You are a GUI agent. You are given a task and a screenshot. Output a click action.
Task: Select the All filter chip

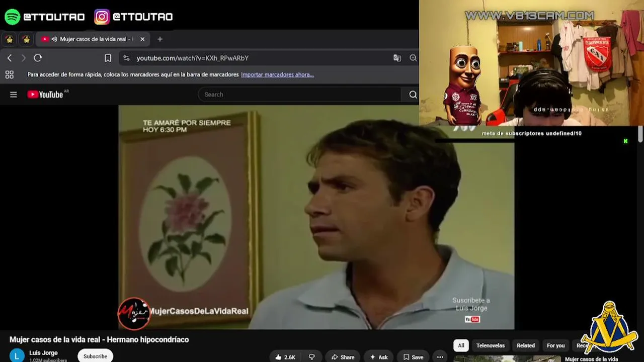pyautogui.click(x=461, y=345)
